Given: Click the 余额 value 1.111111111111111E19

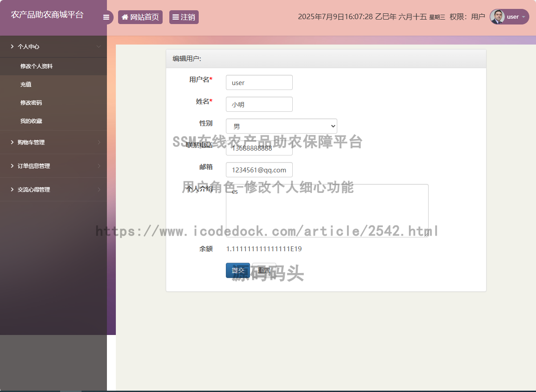Looking at the screenshot, I should point(264,249).
